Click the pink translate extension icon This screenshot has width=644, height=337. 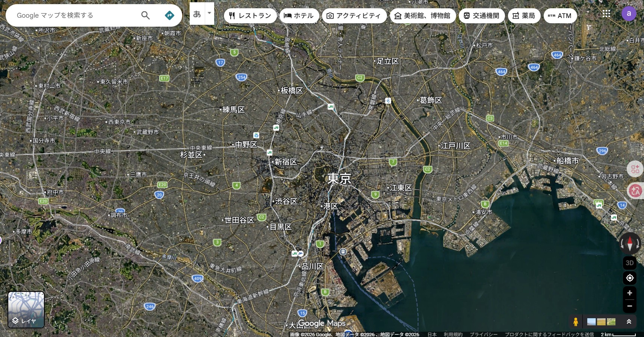tap(635, 191)
